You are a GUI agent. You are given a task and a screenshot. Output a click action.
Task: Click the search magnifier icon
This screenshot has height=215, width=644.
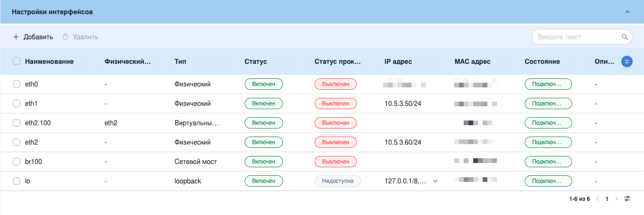click(x=625, y=37)
